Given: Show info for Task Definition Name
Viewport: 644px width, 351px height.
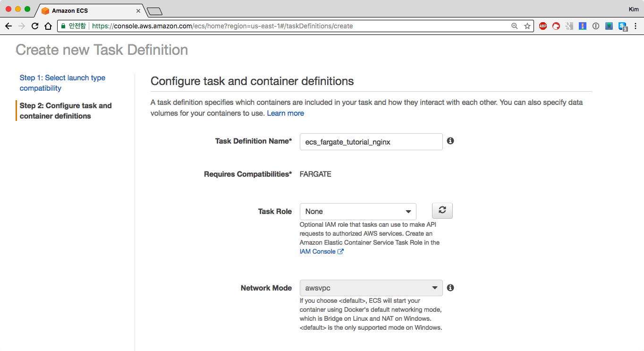Looking at the screenshot, I should tap(450, 141).
